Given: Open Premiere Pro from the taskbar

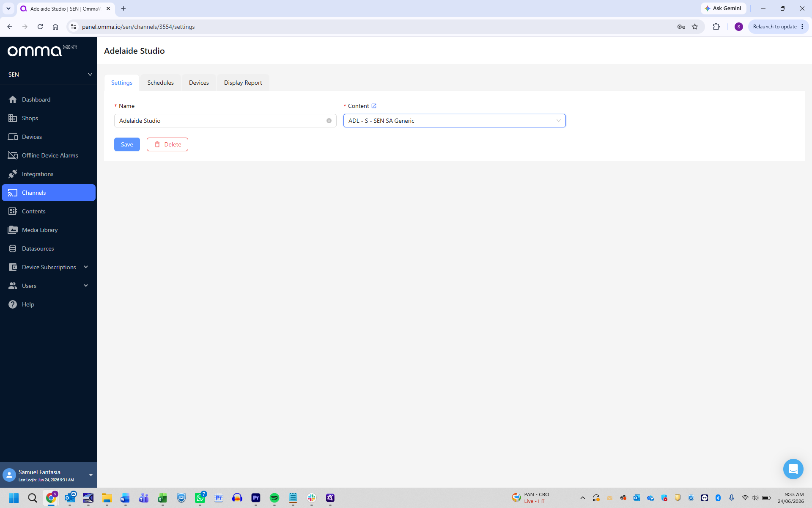Looking at the screenshot, I should click(x=256, y=498).
